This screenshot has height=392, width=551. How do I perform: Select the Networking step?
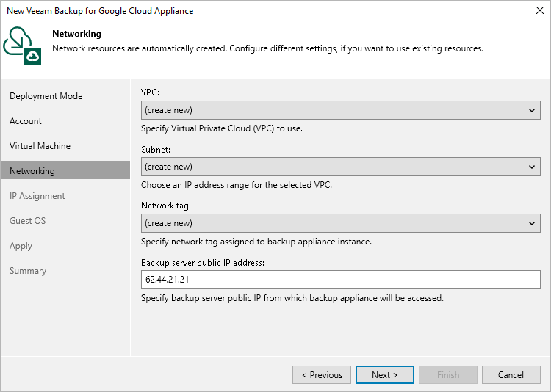pyautogui.click(x=65, y=171)
